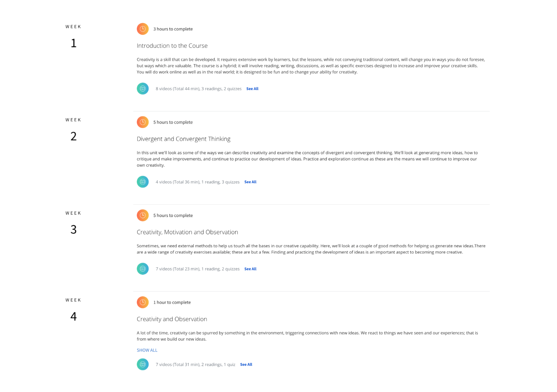
Task: Click the Divergent and Convergent Thinking heading
Action: (183, 139)
